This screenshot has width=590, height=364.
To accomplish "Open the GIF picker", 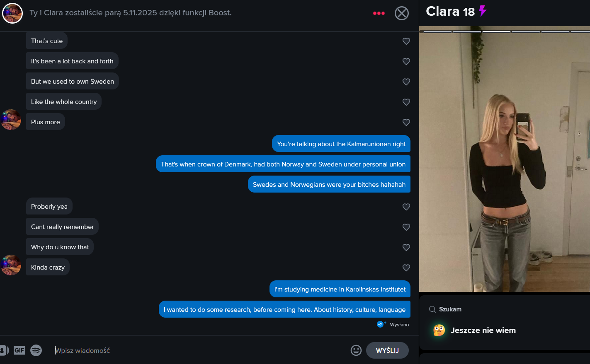I will click(x=19, y=350).
